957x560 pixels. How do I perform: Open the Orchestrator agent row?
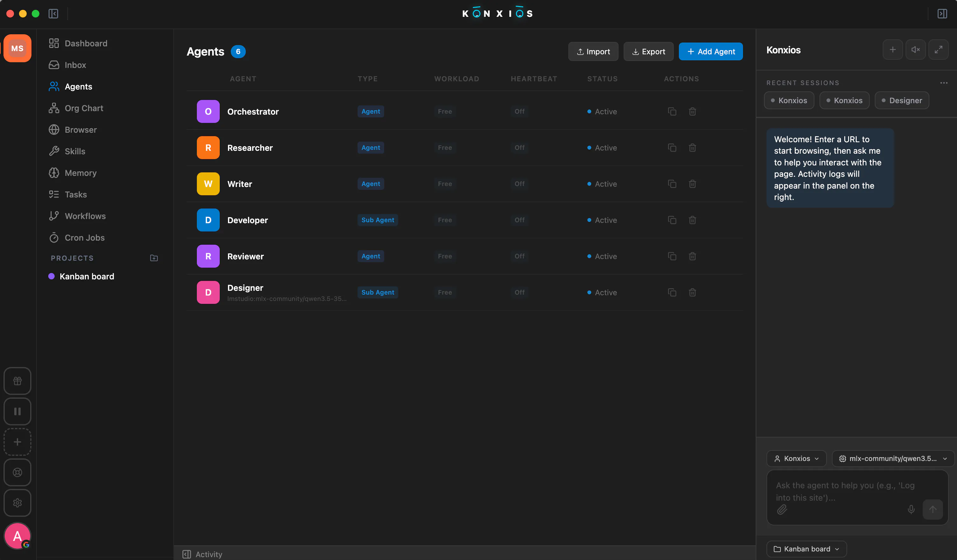coord(465,112)
